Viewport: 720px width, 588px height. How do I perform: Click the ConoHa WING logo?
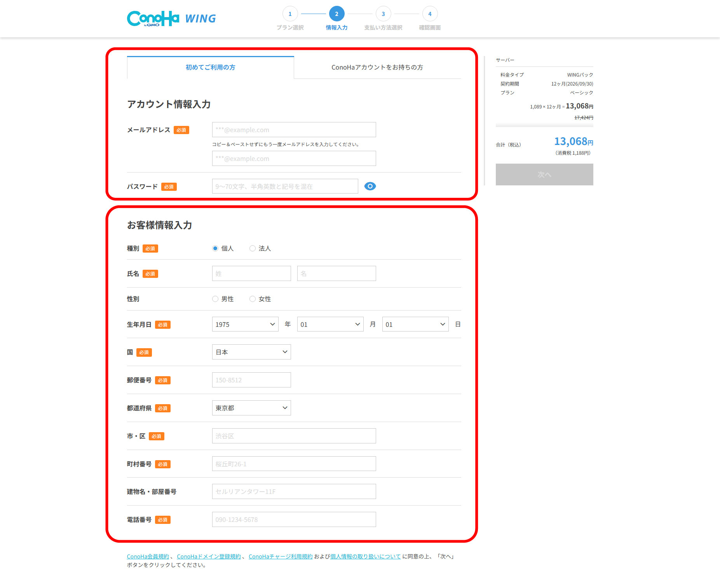tap(171, 18)
